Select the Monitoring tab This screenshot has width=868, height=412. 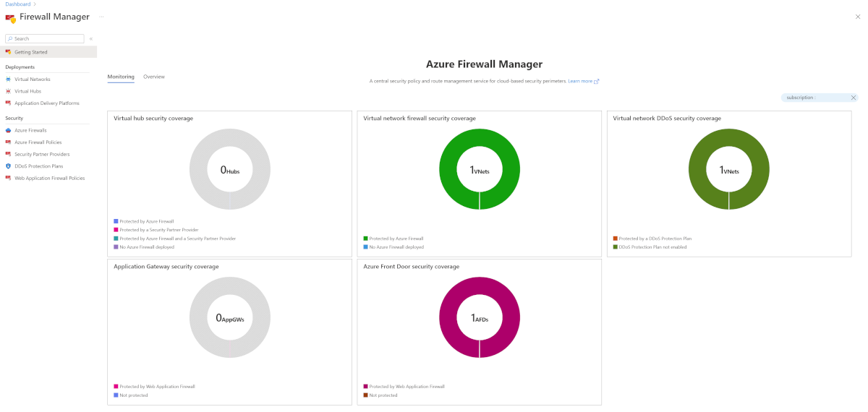coord(121,77)
